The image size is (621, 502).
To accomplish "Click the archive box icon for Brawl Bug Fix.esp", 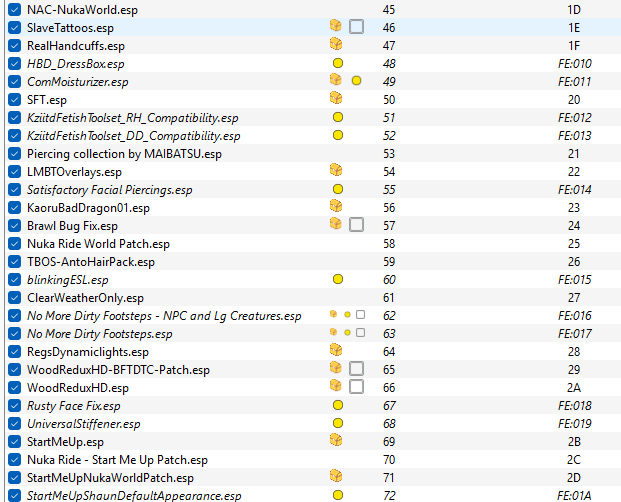I will point(336,224).
